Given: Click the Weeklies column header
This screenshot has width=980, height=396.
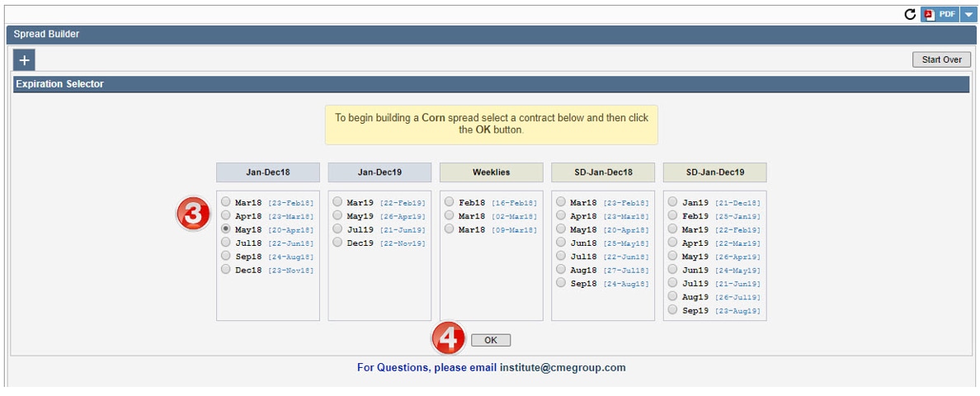Looking at the screenshot, I should 491,172.
